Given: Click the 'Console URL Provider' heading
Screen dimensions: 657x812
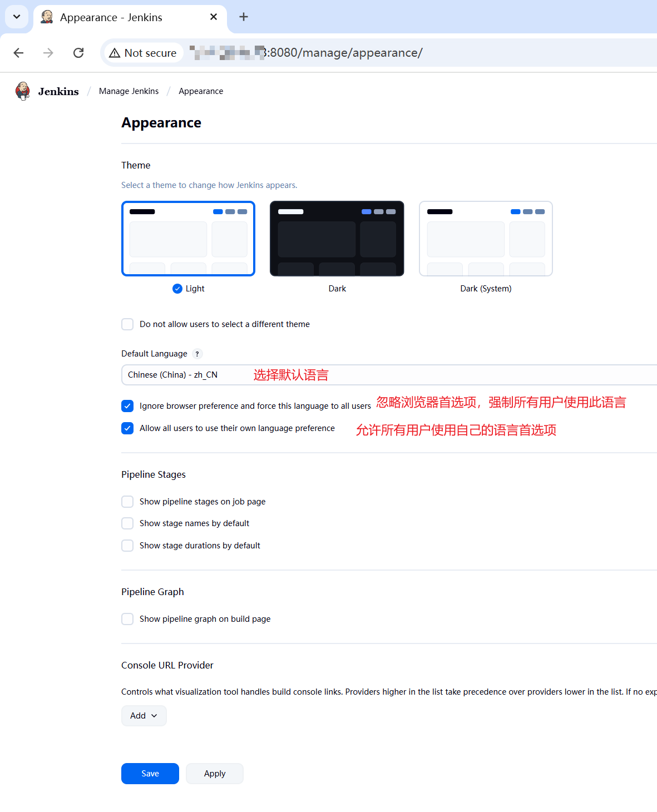Looking at the screenshot, I should [167, 665].
